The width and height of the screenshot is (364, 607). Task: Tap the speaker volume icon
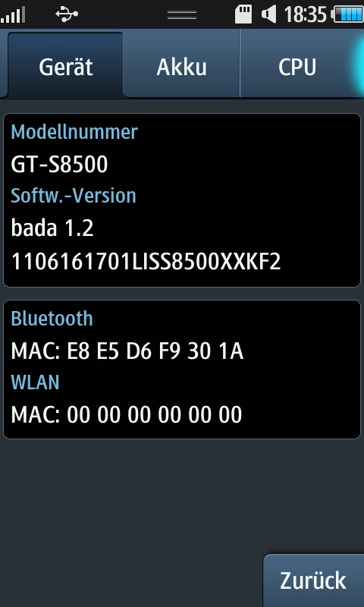pos(269,14)
